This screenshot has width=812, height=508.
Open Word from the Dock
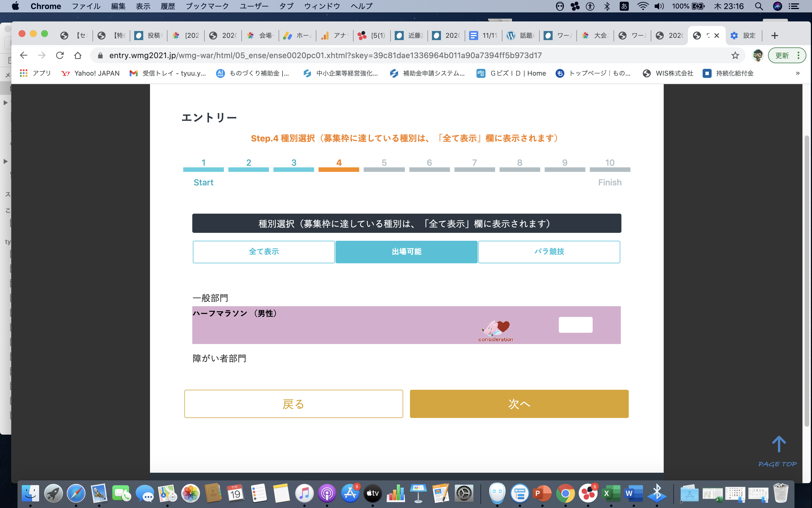pos(634,493)
